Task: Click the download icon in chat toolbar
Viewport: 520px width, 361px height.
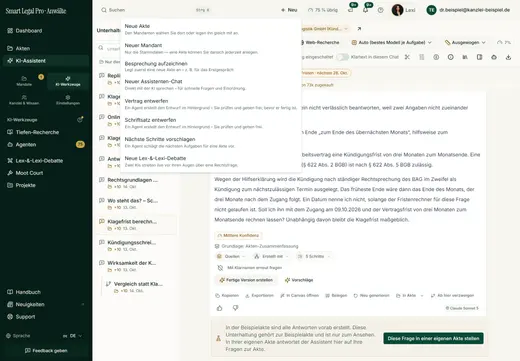Action: tap(508, 57)
